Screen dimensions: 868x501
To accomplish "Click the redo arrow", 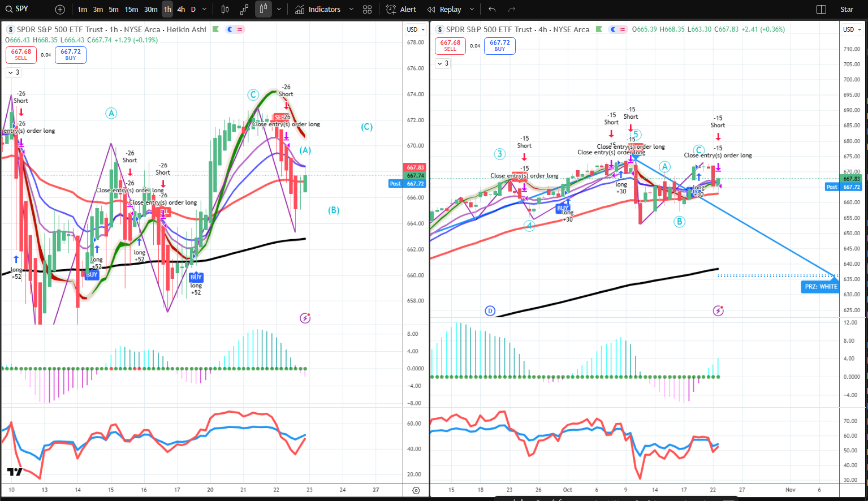I will pos(512,10).
